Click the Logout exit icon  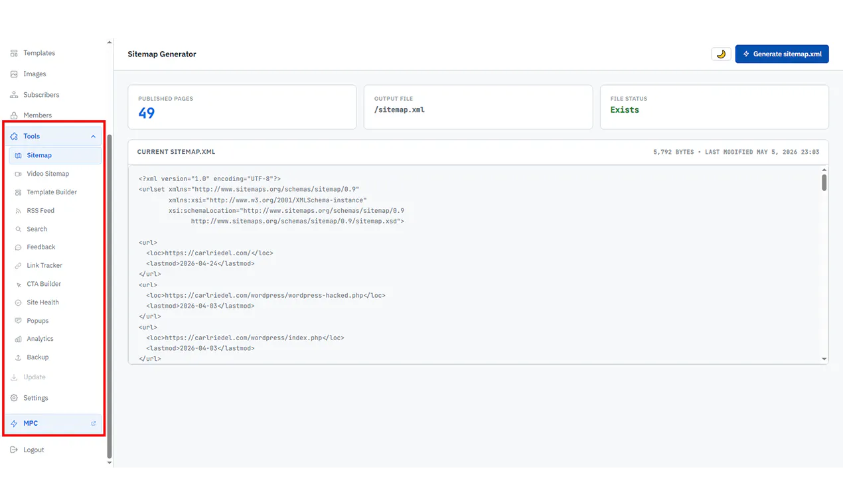point(14,450)
